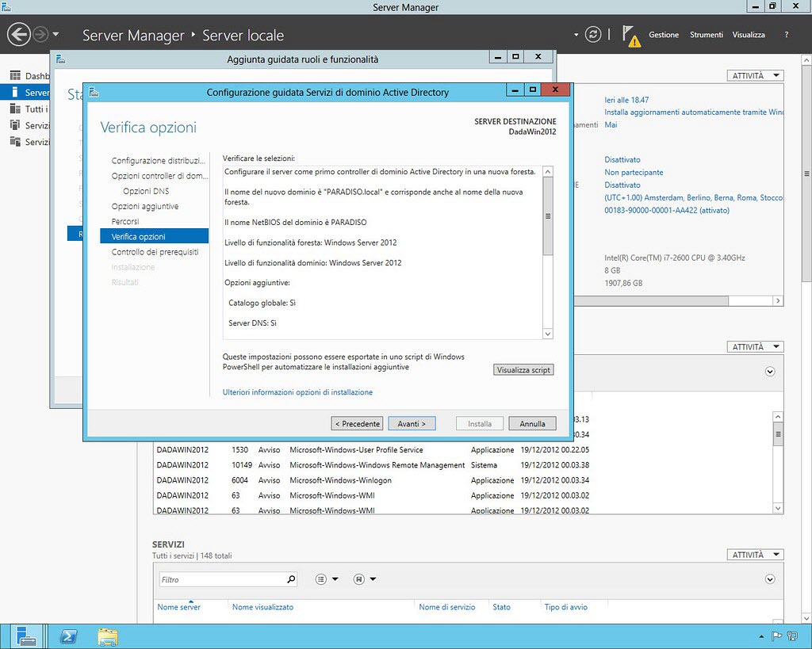
Task: Select the Microsoft-Windows-Winlogon event row
Action: point(373,480)
